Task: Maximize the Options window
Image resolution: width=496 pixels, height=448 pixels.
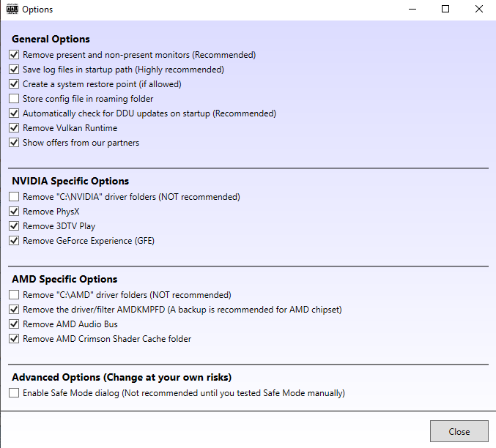Action: coord(445,10)
